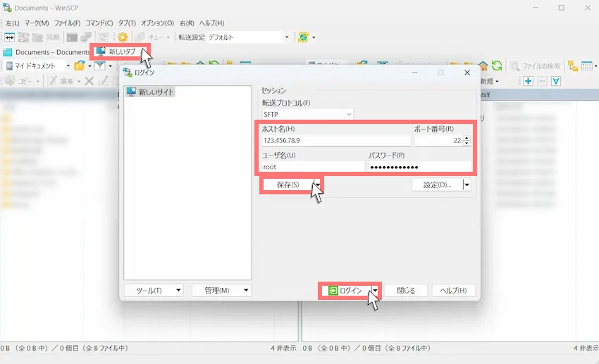This screenshot has width=599, height=364.
Task: Click the ユーザ名 user name field
Action: coord(312,167)
